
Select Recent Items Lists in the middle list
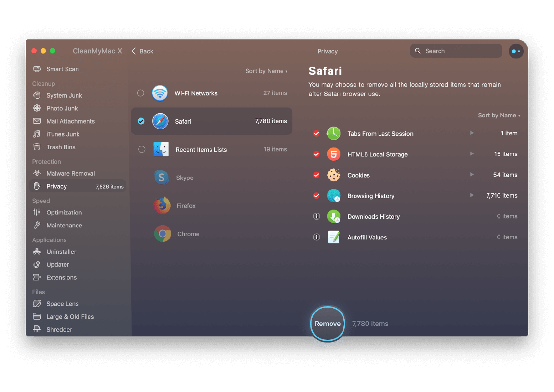click(x=201, y=149)
